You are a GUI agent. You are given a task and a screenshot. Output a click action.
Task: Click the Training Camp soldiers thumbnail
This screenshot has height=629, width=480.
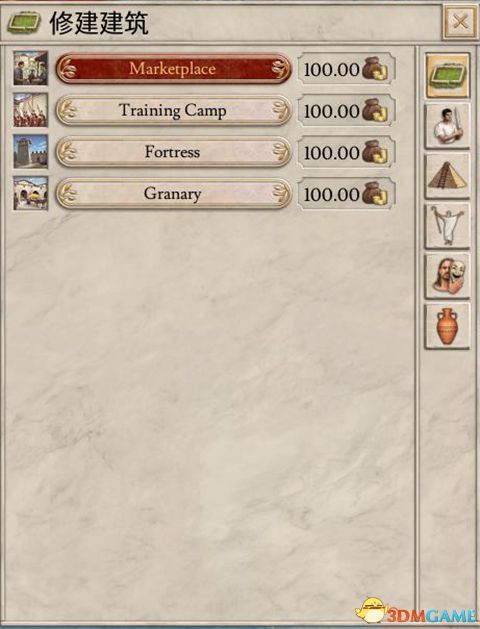(x=30, y=110)
